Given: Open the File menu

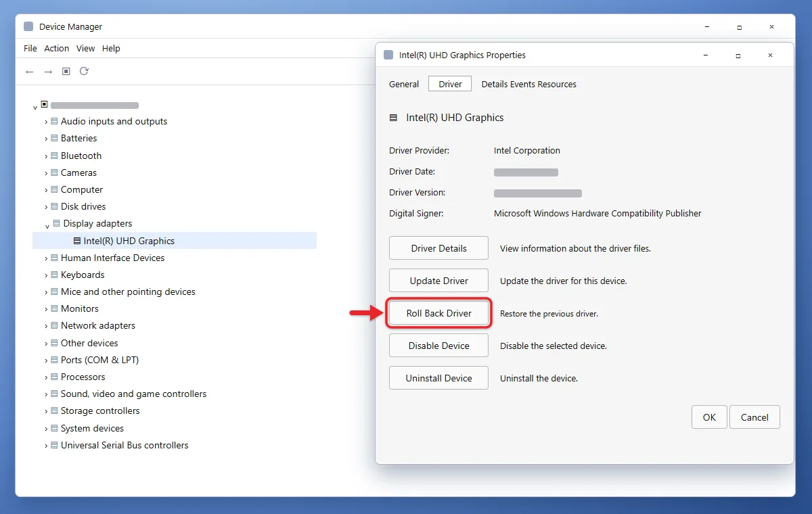Looking at the screenshot, I should tap(30, 49).
